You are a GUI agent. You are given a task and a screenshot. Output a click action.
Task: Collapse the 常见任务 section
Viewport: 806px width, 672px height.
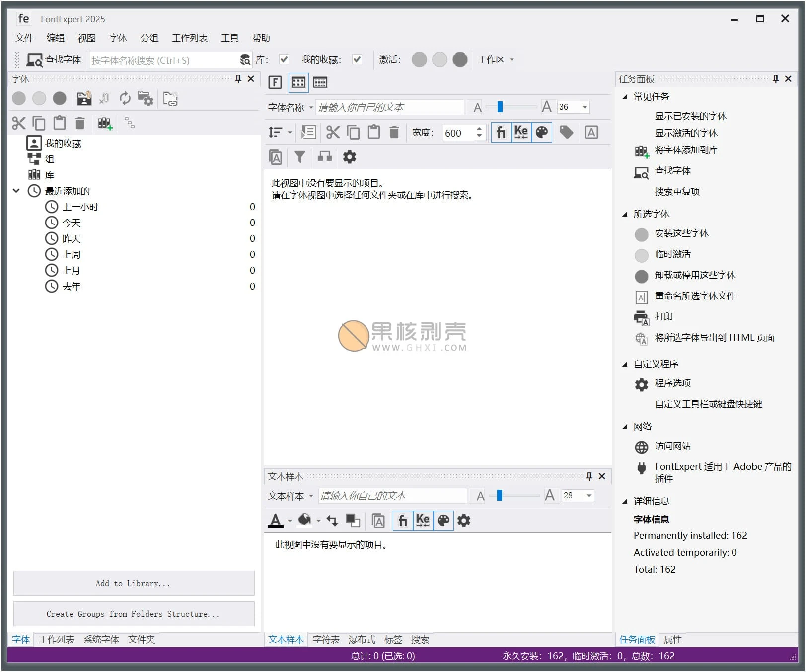(625, 97)
